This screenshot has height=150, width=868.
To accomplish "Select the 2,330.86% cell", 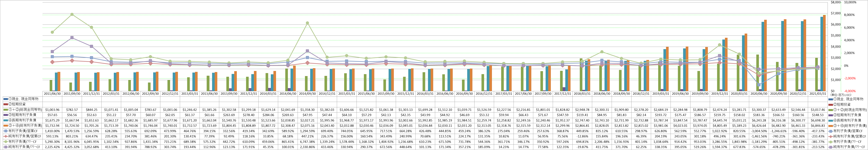I will coord(307,147).
